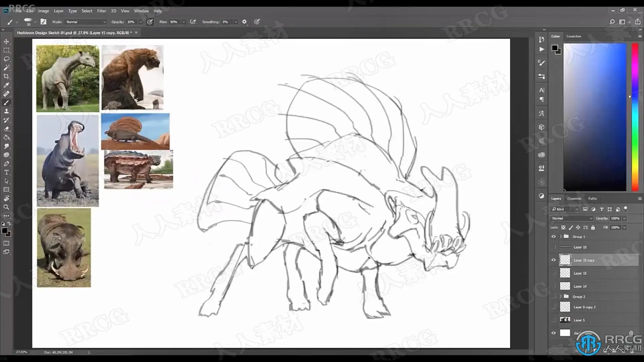Open the layer blend mode Normal dropdown
644x362 pixels.
[572, 218]
